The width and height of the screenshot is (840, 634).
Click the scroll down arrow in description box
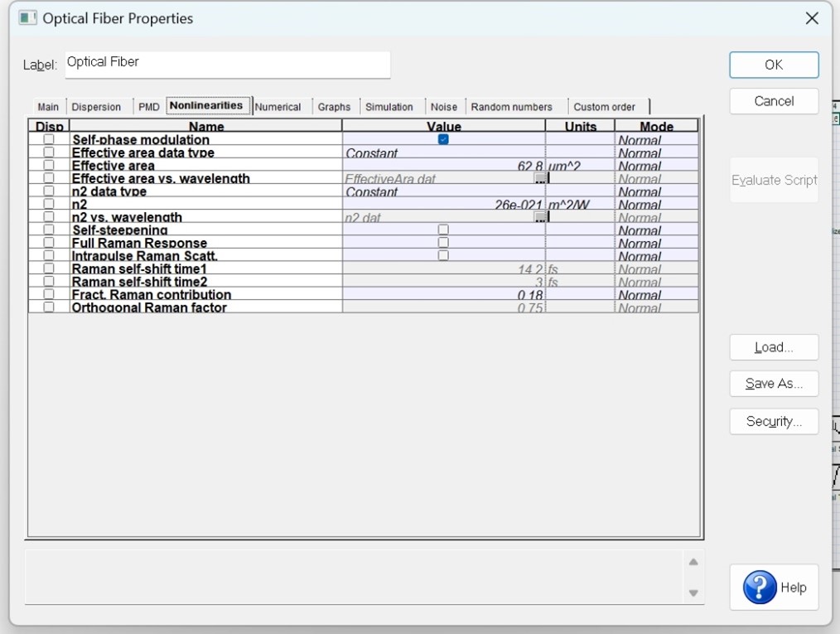pyautogui.click(x=693, y=593)
